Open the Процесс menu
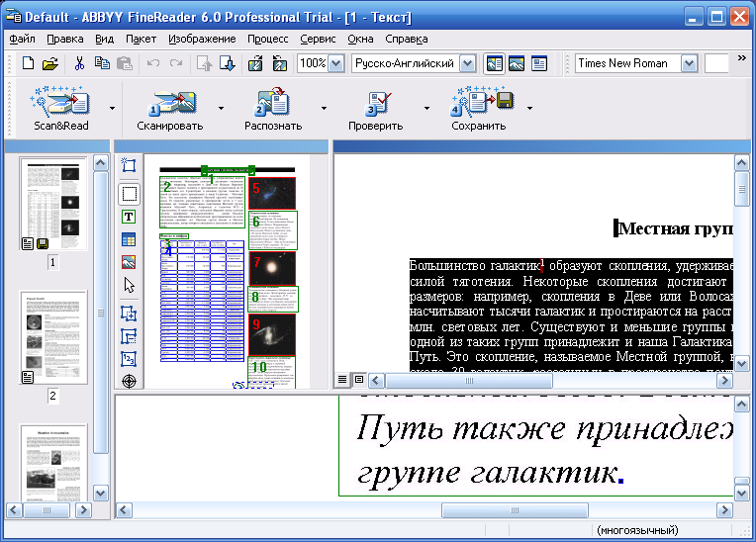Viewport: 756px width, 542px height. coord(268,39)
